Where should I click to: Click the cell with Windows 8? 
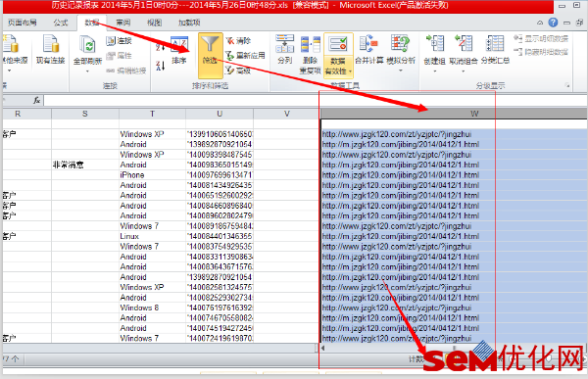click(152, 308)
